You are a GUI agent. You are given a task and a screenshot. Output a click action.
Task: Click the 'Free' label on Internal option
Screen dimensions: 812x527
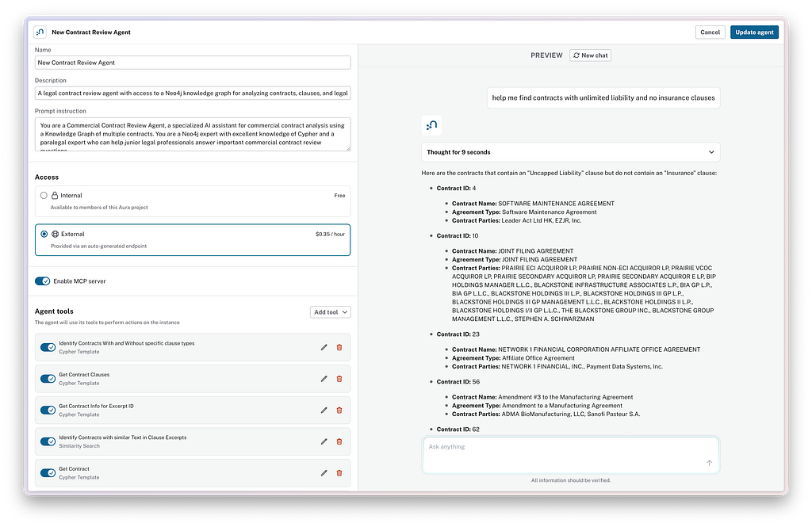tap(339, 195)
